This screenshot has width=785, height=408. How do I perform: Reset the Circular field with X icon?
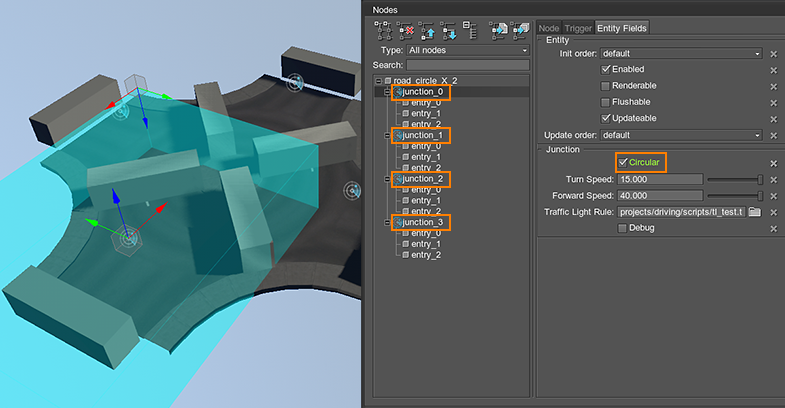pyautogui.click(x=773, y=162)
